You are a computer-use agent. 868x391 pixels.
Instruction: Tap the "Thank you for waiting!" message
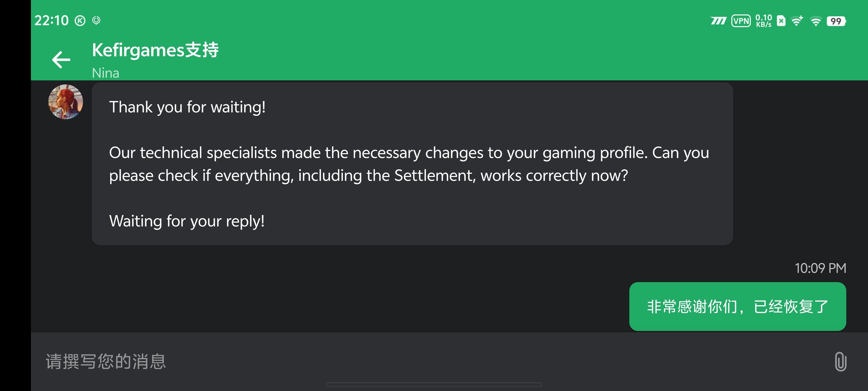tap(187, 107)
